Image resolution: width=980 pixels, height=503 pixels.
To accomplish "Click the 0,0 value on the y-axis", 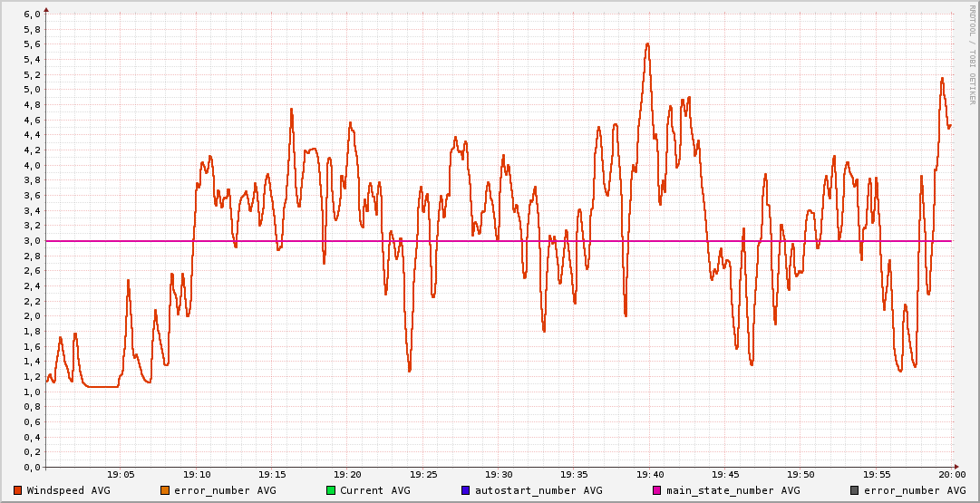I will point(31,468).
